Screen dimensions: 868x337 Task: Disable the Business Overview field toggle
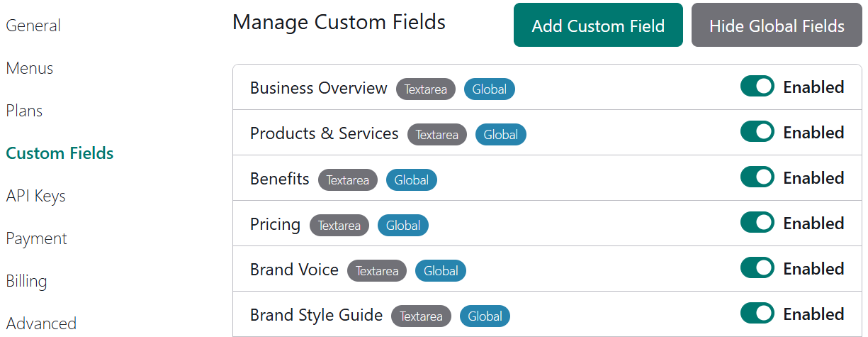click(757, 87)
